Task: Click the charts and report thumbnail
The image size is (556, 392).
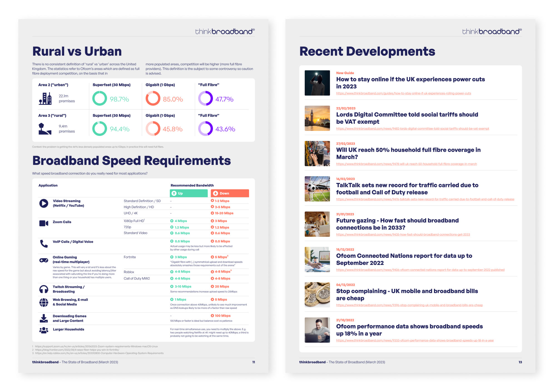Action: click(x=317, y=259)
